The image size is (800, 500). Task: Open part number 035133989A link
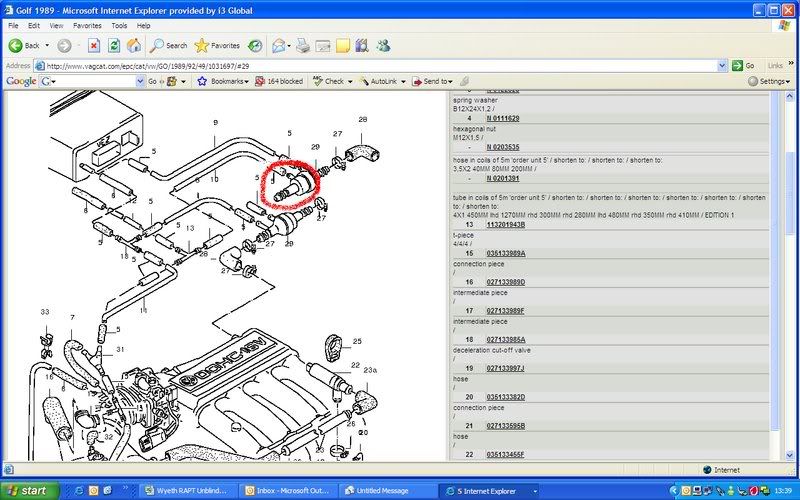click(506, 253)
